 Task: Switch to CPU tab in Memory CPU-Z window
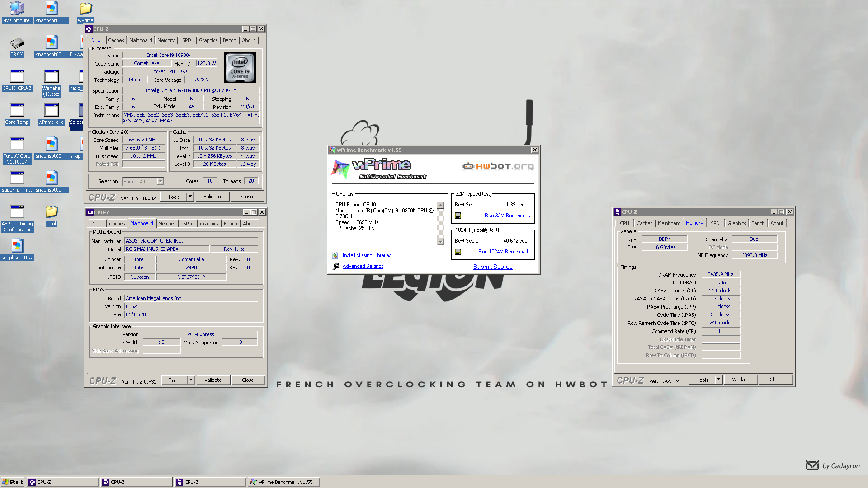(x=625, y=223)
